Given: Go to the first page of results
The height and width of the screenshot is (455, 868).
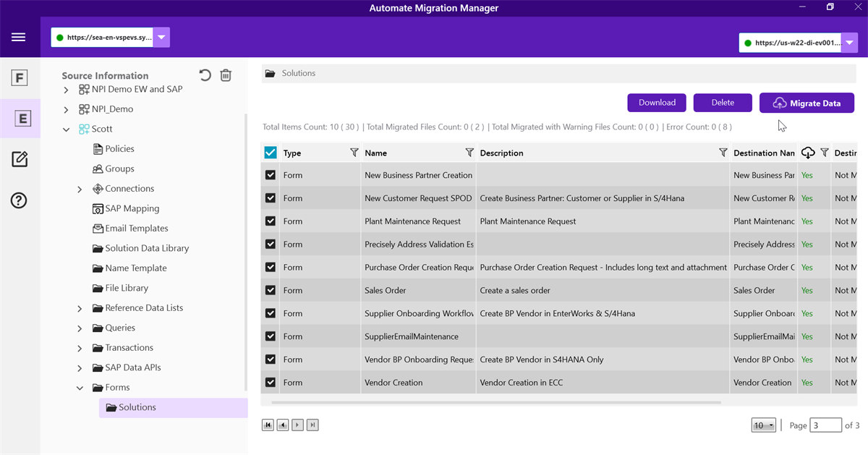Looking at the screenshot, I should click(x=268, y=425).
